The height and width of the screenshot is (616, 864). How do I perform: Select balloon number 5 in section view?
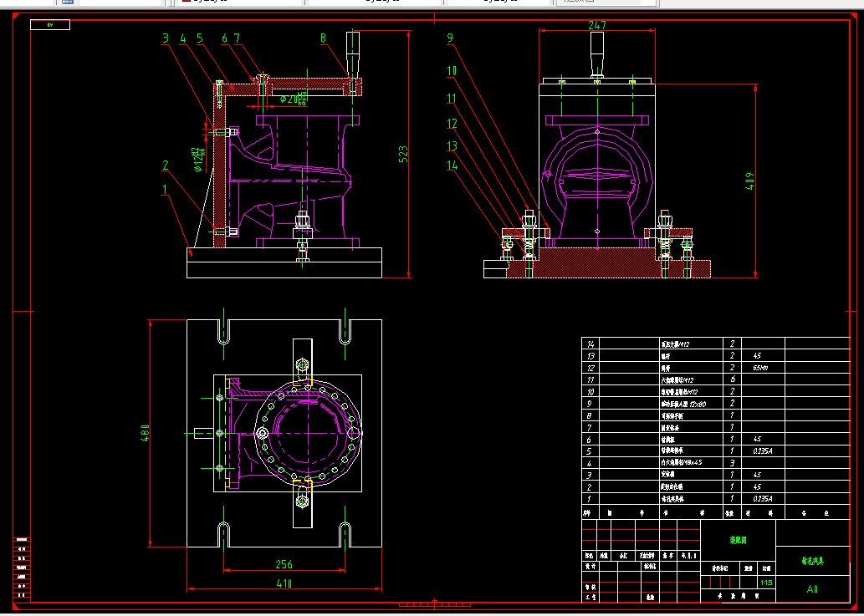[x=199, y=38]
